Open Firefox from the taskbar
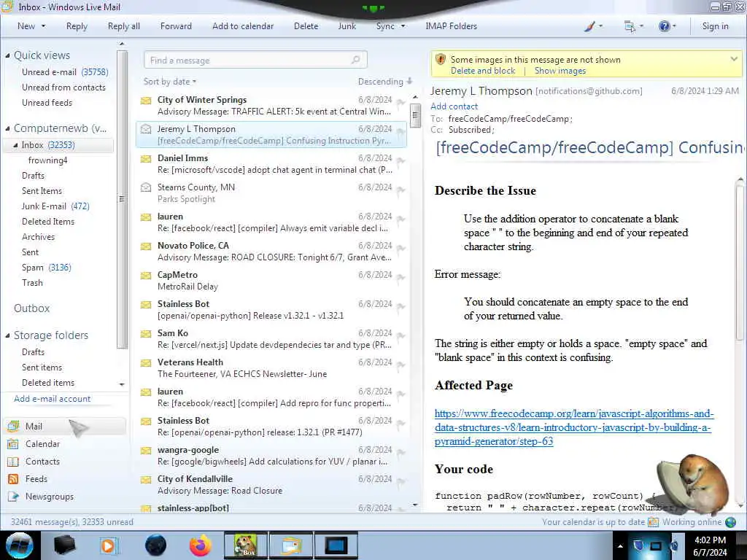 (x=201, y=545)
